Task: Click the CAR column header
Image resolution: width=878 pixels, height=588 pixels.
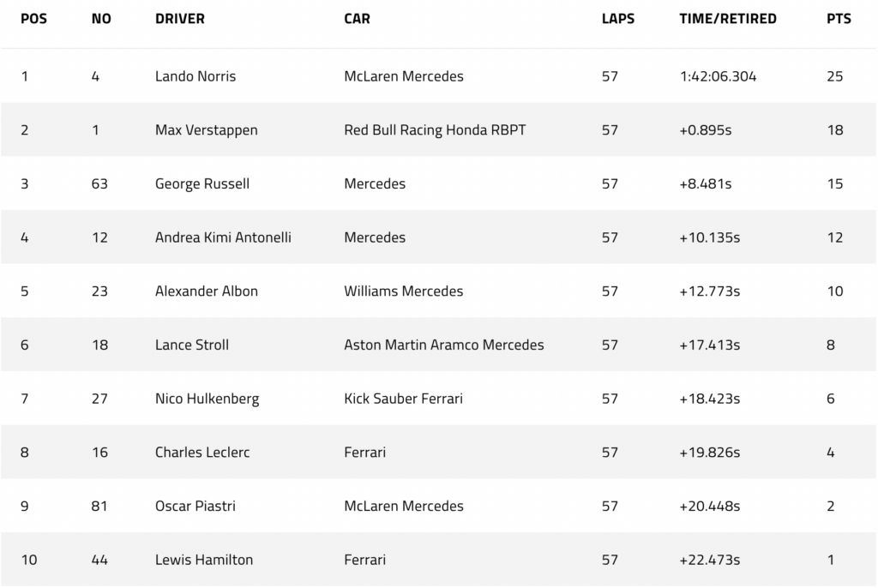Action: point(357,19)
